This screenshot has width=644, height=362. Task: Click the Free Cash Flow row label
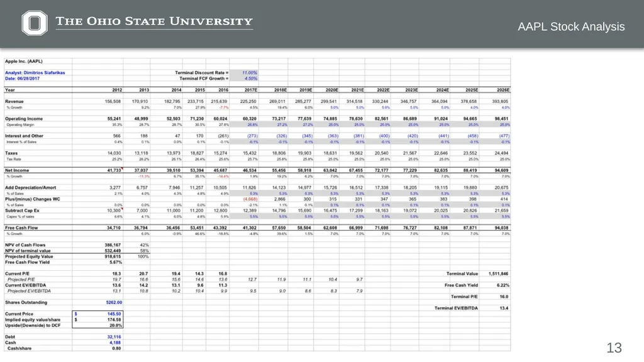pyautogui.click(x=21, y=228)
